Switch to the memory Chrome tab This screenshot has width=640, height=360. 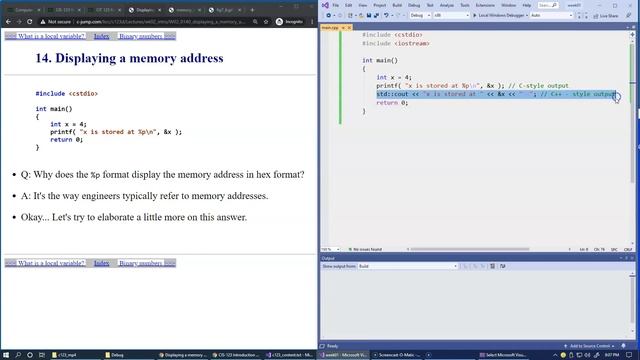(x=184, y=10)
